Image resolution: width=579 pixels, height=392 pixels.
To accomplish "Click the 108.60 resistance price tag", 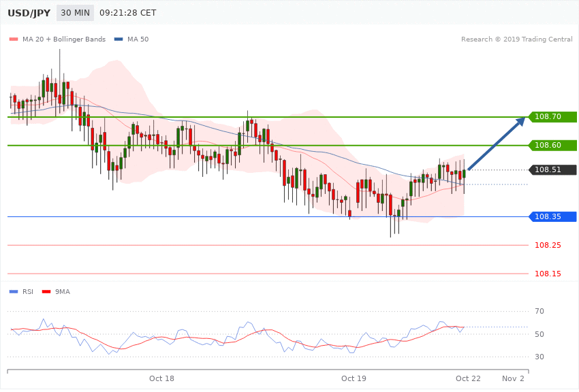I will click(x=552, y=145).
